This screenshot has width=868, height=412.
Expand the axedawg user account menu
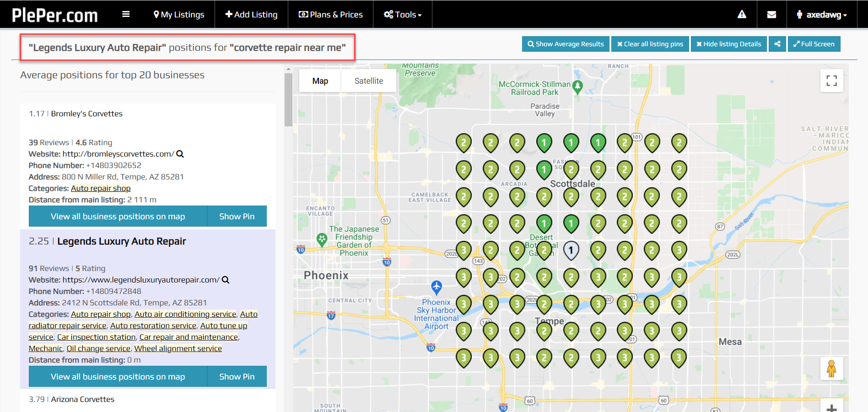point(822,15)
